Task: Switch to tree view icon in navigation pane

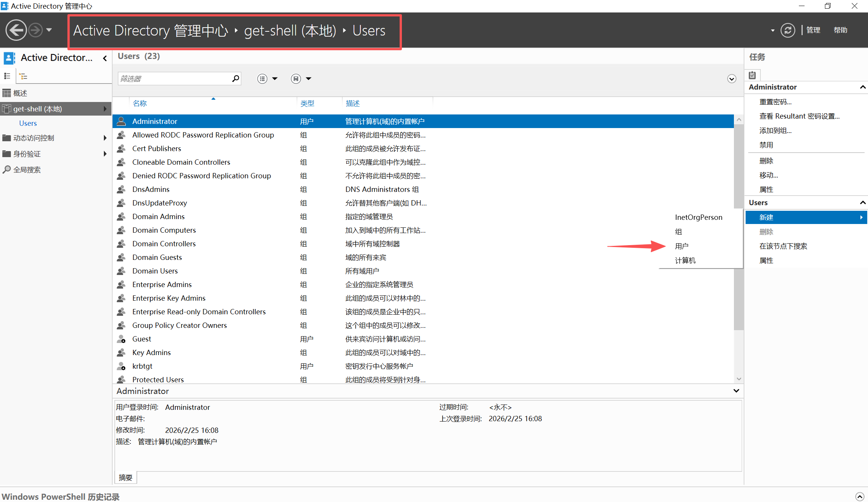Action: click(x=23, y=76)
